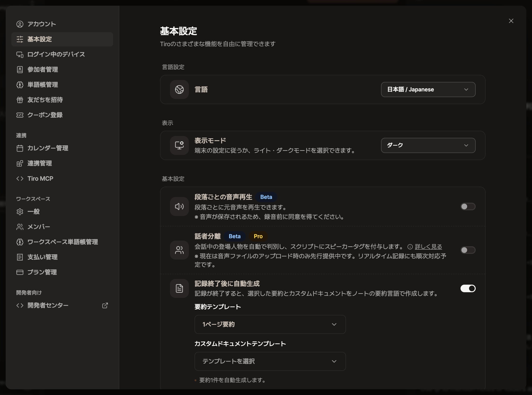Click the contact icon beside 参加者管理
Viewport: 532px width, 395px height.
tap(20, 70)
